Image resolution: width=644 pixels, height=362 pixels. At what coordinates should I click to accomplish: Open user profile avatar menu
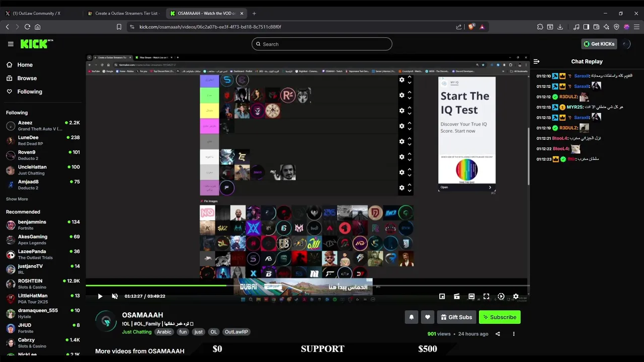click(x=626, y=44)
